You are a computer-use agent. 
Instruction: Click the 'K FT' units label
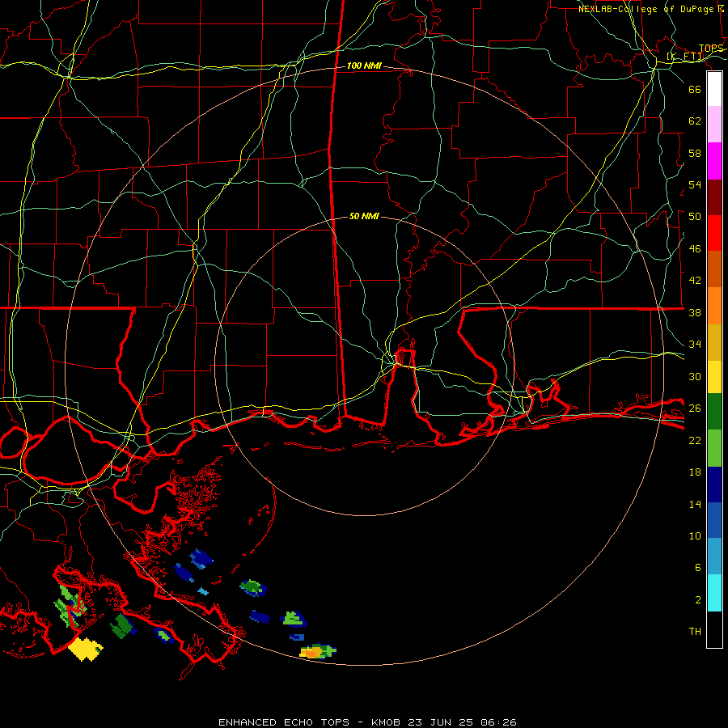pos(685,57)
